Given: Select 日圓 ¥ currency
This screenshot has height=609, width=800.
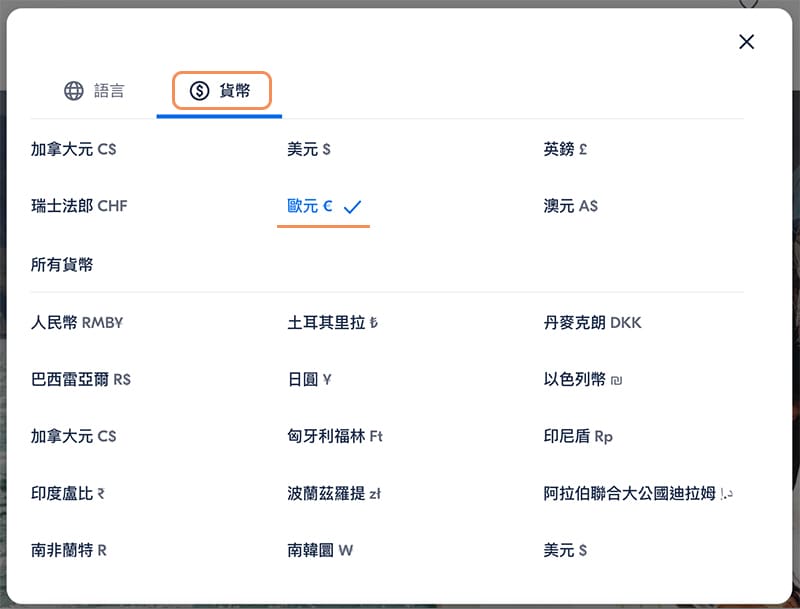Looking at the screenshot, I should pos(310,379).
